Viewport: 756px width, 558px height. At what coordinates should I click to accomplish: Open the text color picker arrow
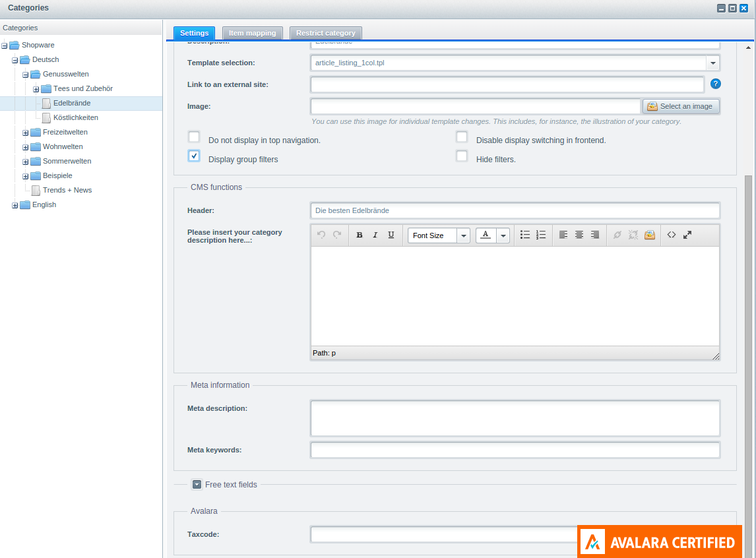(503, 235)
